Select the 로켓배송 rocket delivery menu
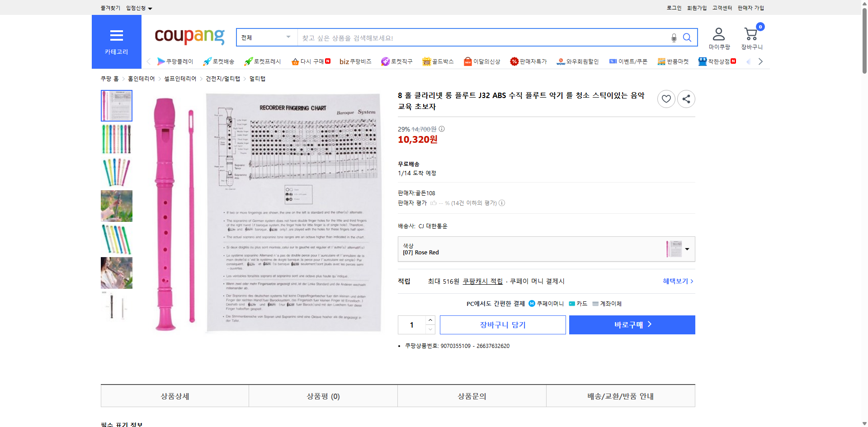The image size is (868, 427). tap(219, 61)
